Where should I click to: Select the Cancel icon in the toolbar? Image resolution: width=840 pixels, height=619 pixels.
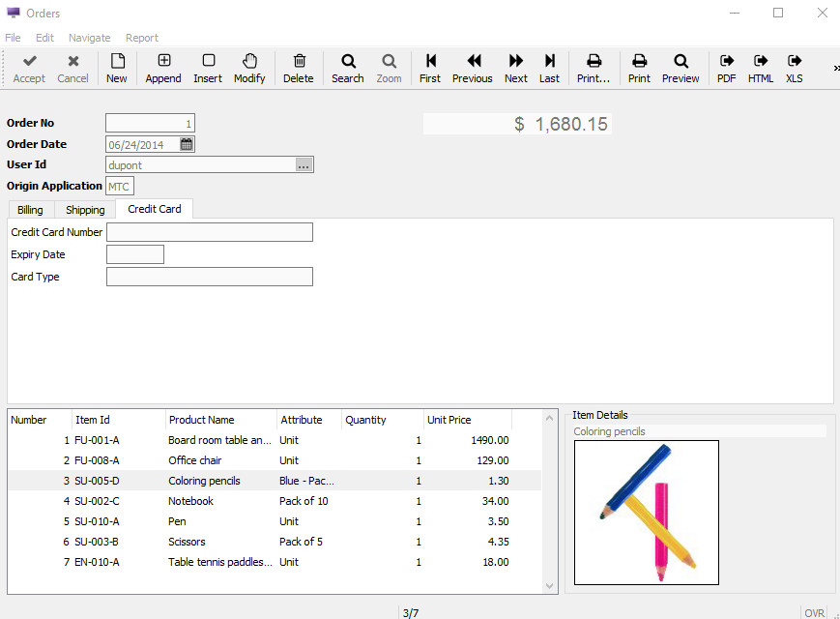coord(72,68)
